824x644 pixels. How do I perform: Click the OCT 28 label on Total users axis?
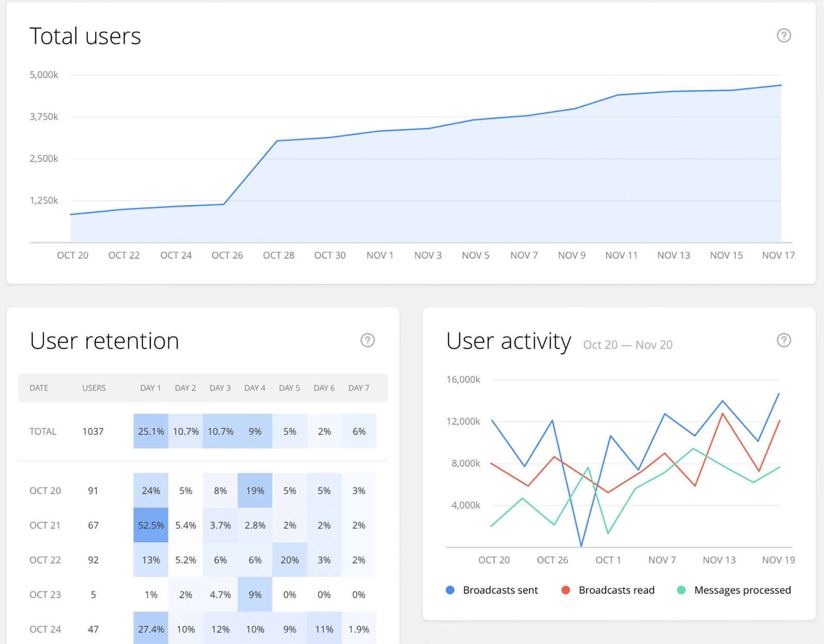[x=279, y=255]
